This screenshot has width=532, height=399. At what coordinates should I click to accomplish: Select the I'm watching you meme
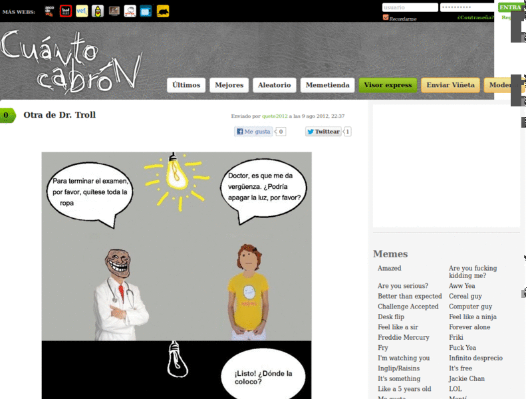tap(404, 358)
